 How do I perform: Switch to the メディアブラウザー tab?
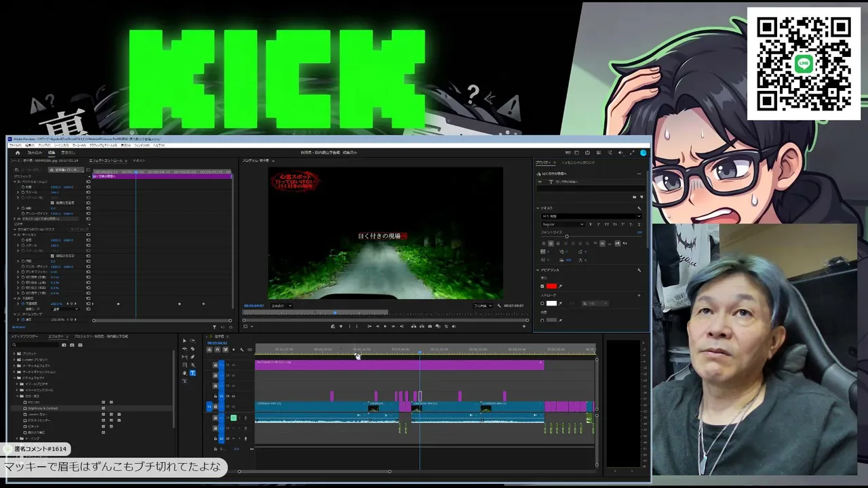24,336
